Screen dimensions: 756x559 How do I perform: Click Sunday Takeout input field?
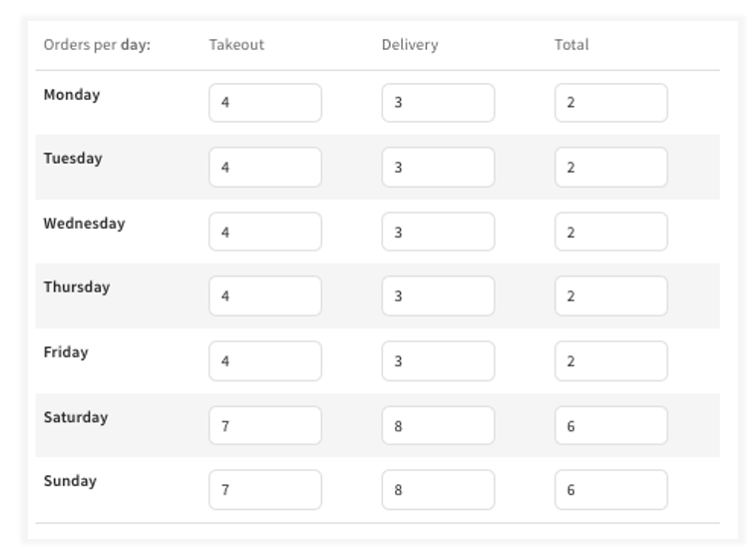click(264, 490)
